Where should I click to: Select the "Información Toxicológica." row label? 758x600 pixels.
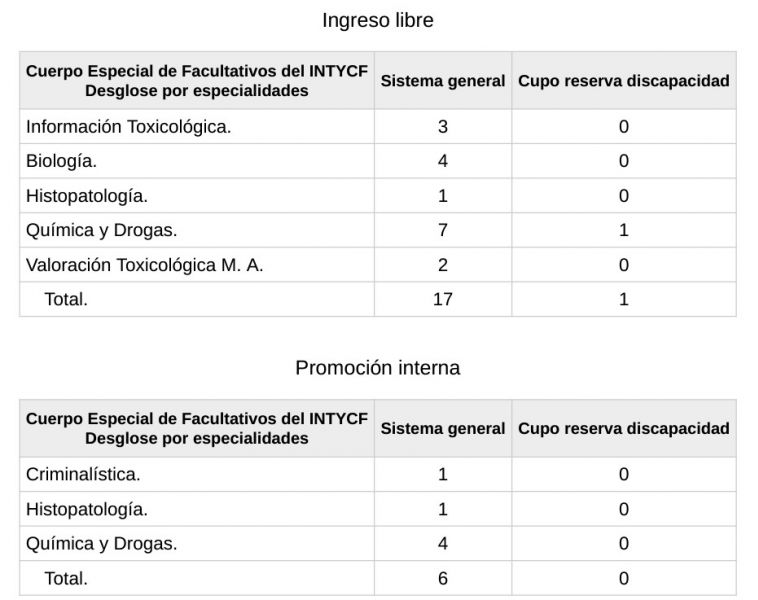129,127
